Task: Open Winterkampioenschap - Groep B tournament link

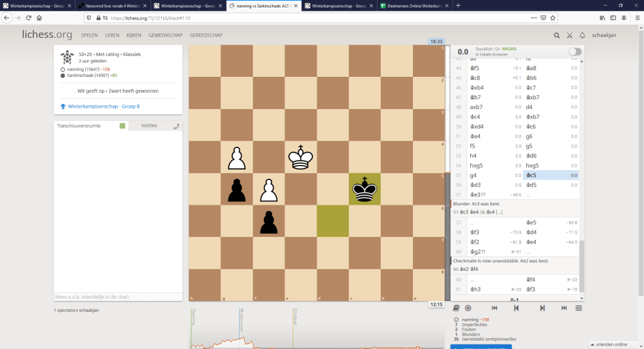Action: (x=104, y=106)
